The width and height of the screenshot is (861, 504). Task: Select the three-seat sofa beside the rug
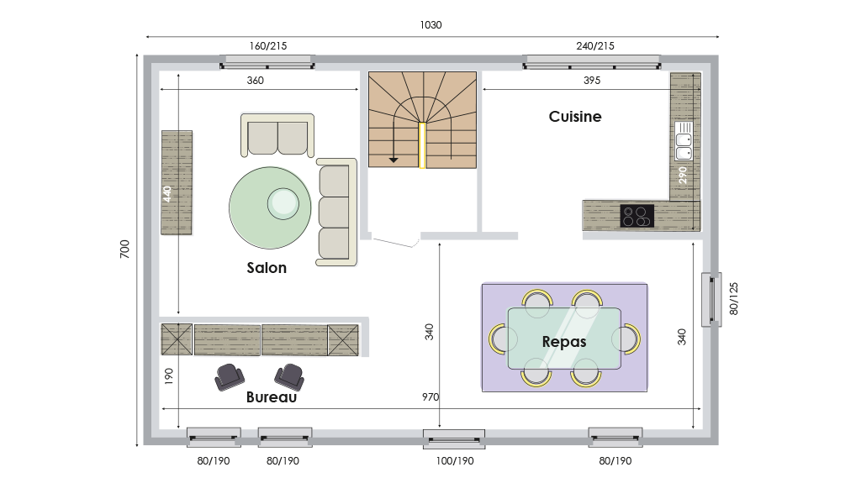336,212
